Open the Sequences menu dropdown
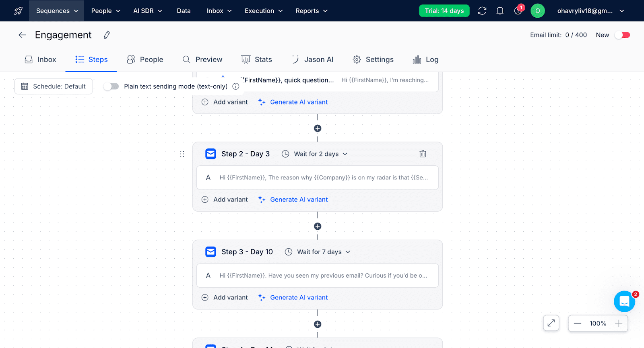 click(57, 11)
